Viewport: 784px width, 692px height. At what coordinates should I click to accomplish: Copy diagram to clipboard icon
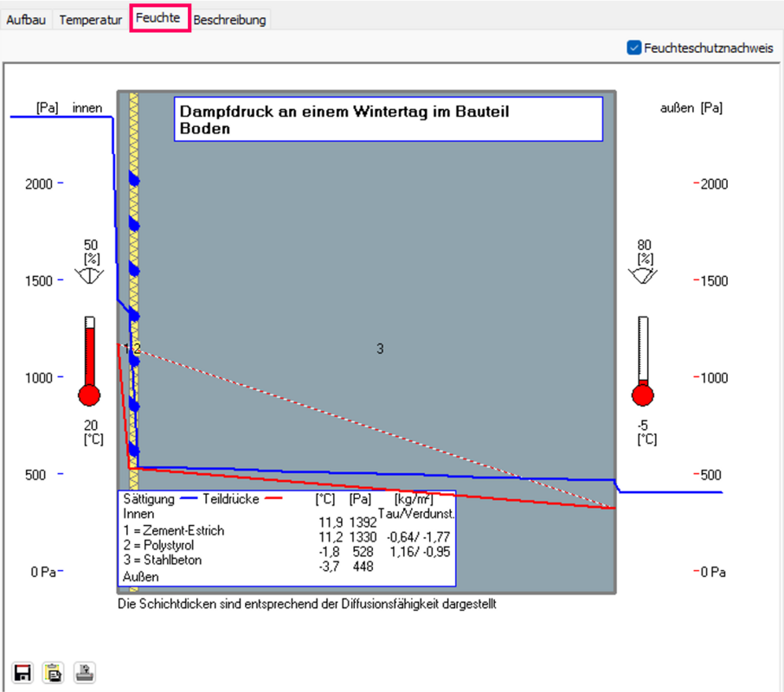click(x=53, y=672)
